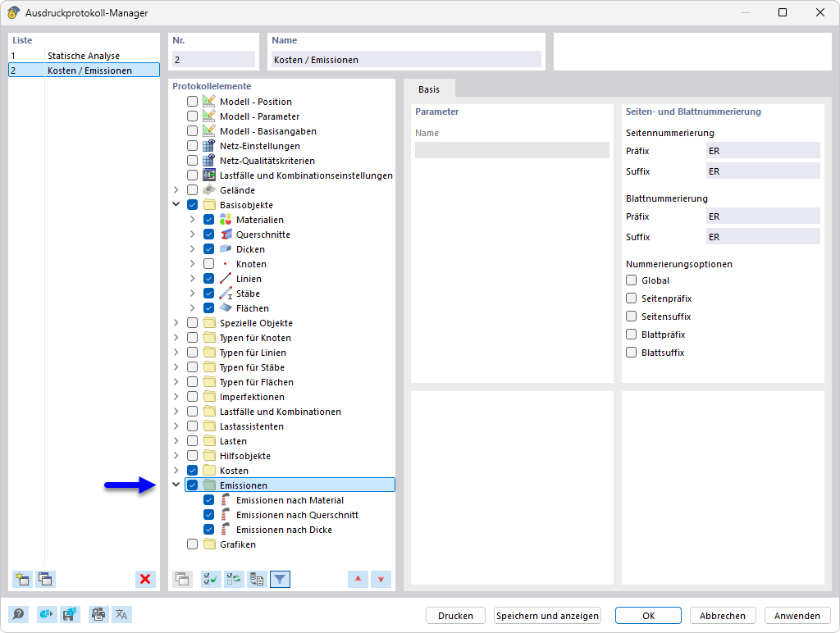Click the save disk icon in bottom bar
This screenshot has height=633, width=840.
pos(70,614)
